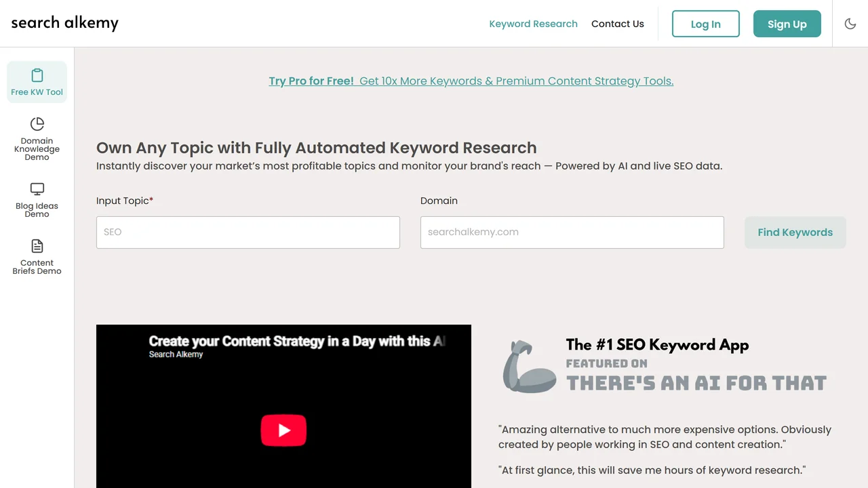Click the flexing arm badge icon
This screenshot has height=488, width=868.
[x=528, y=367]
